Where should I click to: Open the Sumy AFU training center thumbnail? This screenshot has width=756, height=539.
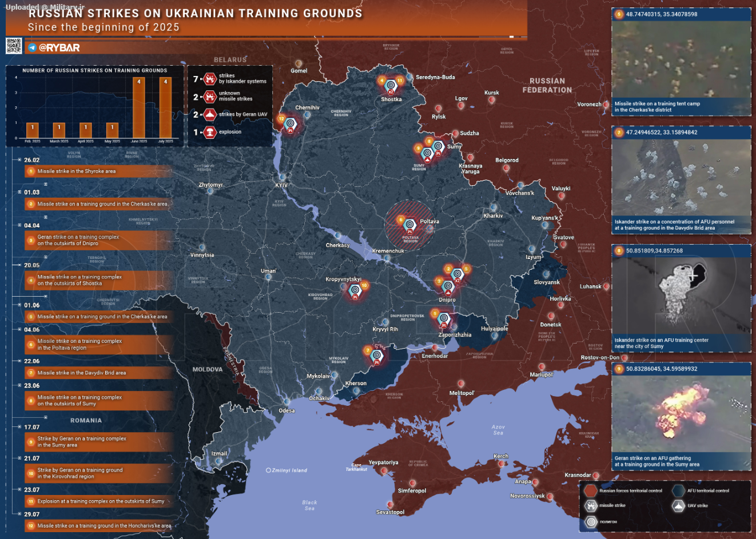tap(681, 299)
